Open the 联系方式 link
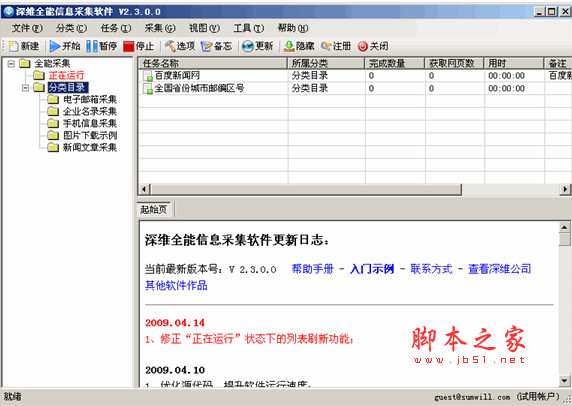 pyautogui.click(x=431, y=269)
